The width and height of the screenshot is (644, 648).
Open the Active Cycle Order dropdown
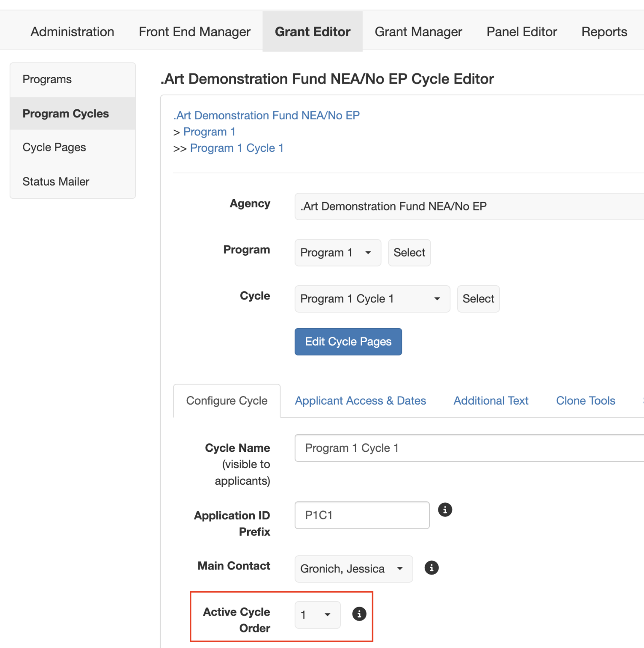(317, 615)
